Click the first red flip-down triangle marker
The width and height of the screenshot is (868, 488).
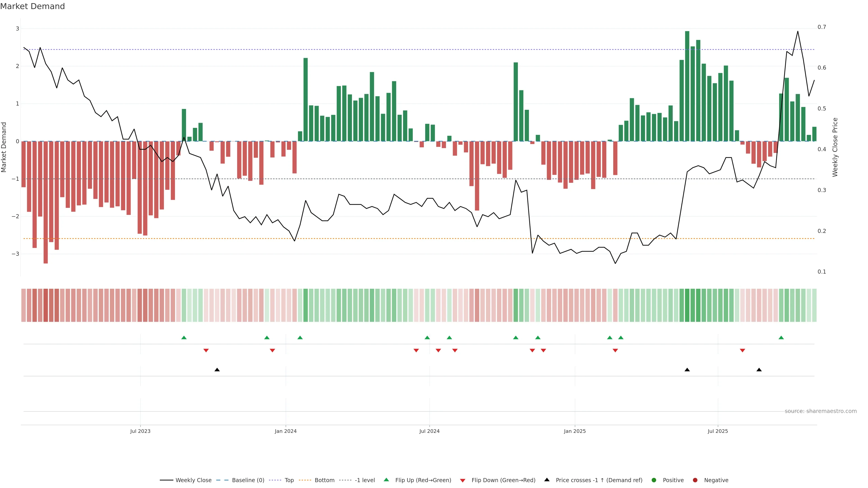(206, 351)
